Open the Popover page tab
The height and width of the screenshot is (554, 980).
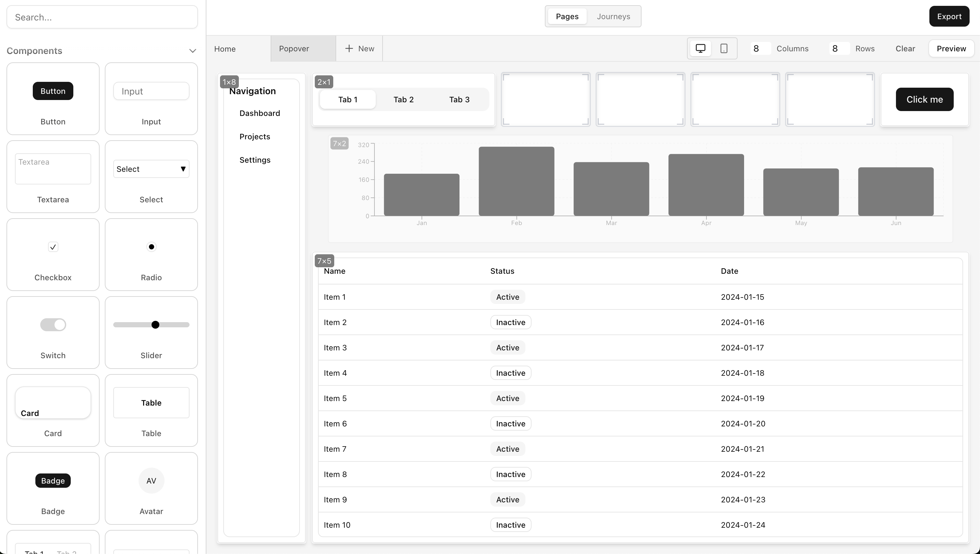pyautogui.click(x=303, y=49)
